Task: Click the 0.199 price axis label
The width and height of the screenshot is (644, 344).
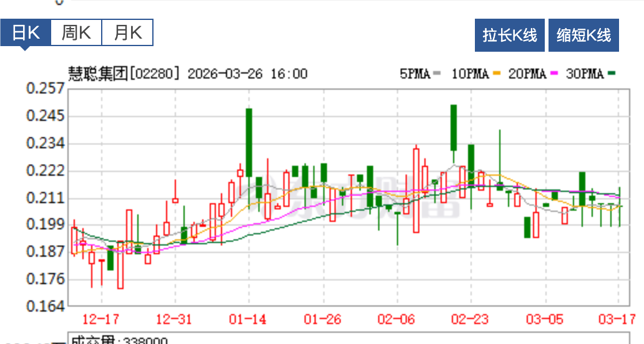Action: [x=45, y=224]
